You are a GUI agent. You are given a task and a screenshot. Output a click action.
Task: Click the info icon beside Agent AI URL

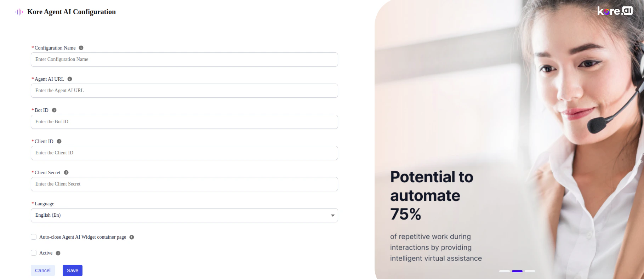70,79
